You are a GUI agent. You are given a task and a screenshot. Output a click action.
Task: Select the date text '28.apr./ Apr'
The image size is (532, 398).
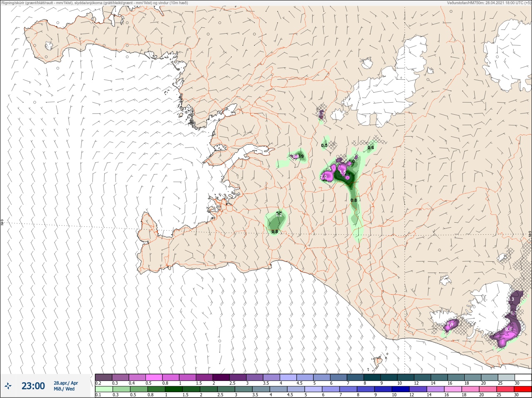coord(66,383)
